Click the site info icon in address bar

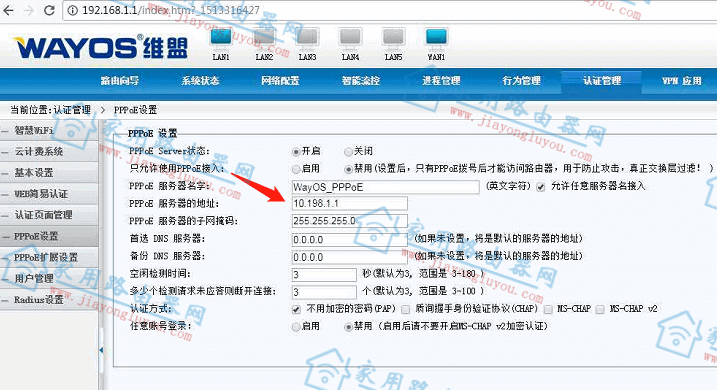pos(72,10)
